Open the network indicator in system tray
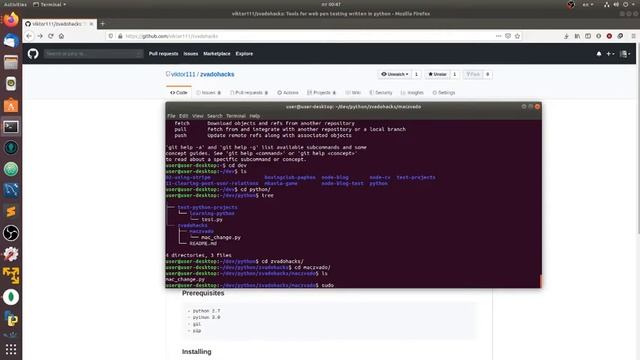This screenshot has height=360, width=640. 607,4
